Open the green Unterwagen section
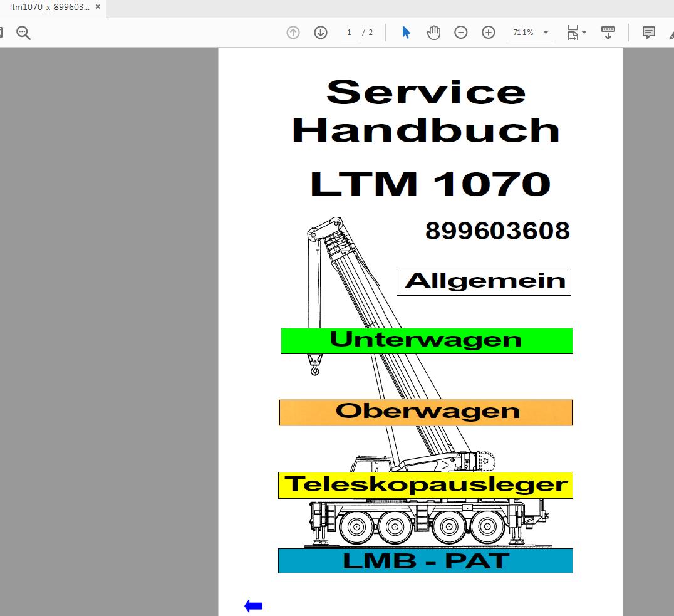The width and height of the screenshot is (674, 616). tap(427, 341)
